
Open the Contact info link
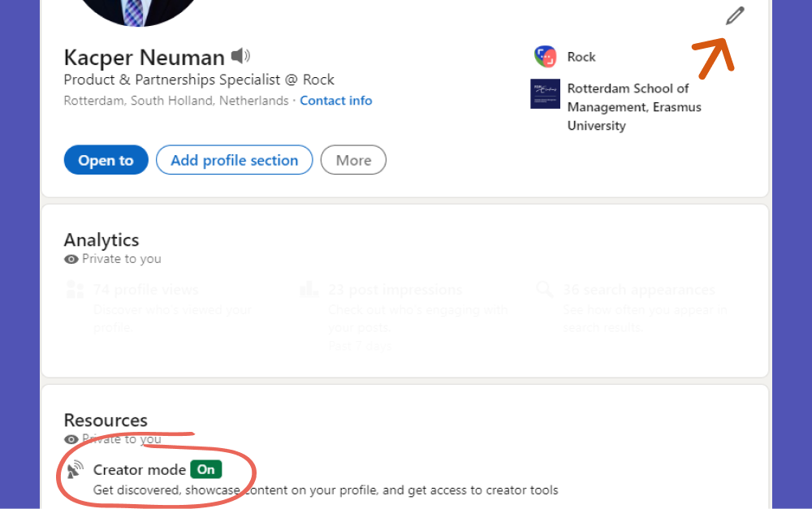click(x=336, y=101)
